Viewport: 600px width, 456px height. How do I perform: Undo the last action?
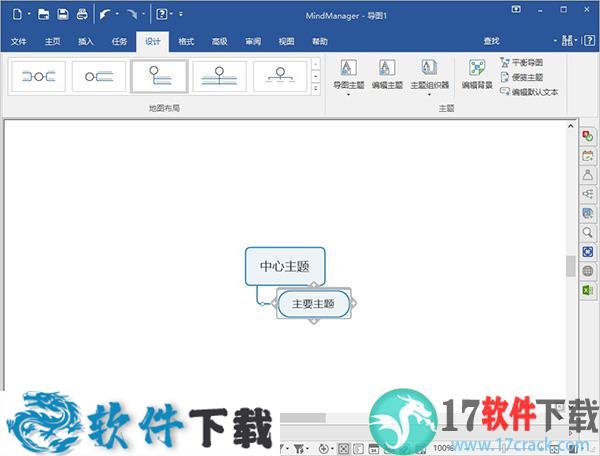[x=105, y=15]
